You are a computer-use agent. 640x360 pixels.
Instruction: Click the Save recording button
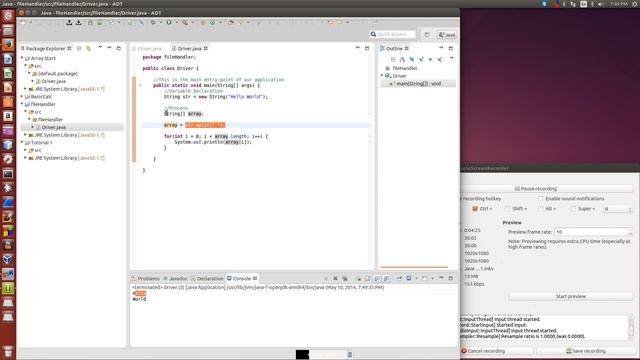[x=586, y=351]
